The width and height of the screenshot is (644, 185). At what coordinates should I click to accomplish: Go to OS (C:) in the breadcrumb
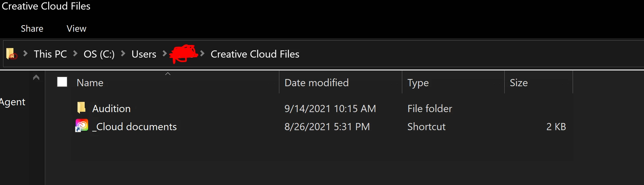(99, 54)
